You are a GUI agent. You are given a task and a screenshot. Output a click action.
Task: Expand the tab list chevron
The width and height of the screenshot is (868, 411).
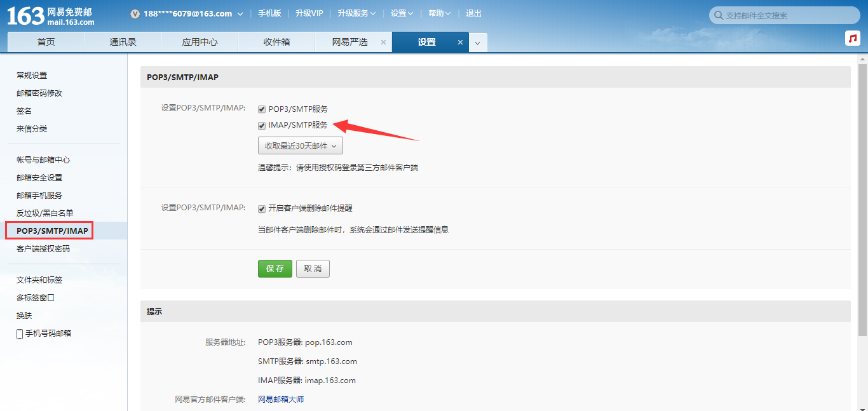click(478, 43)
